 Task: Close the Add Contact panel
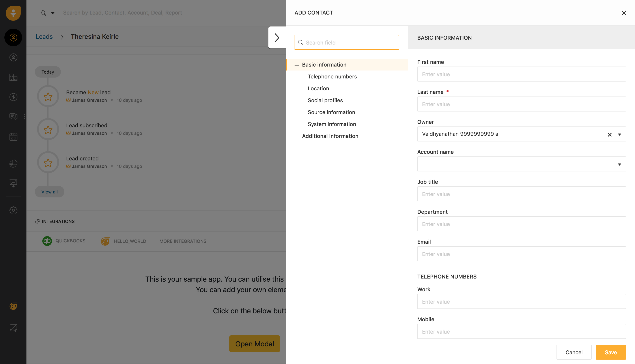(x=624, y=13)
